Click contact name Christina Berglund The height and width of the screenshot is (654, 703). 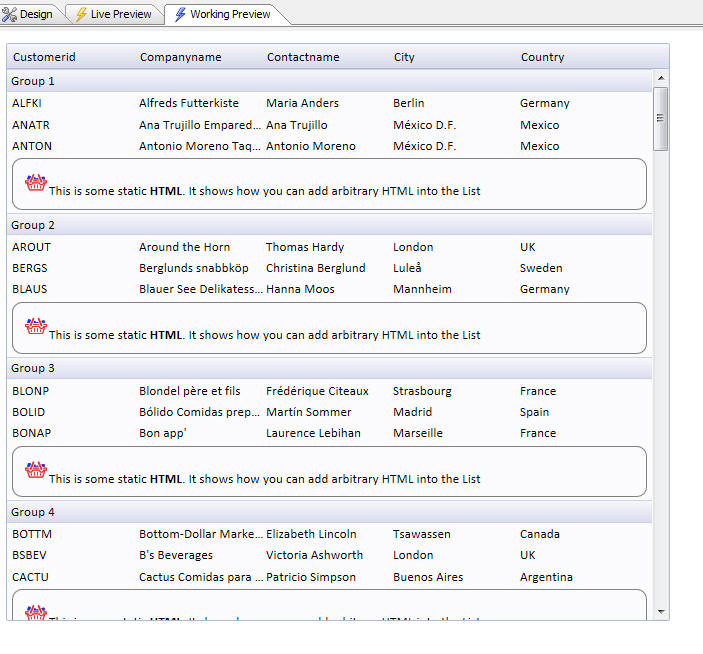coord(316,268)
